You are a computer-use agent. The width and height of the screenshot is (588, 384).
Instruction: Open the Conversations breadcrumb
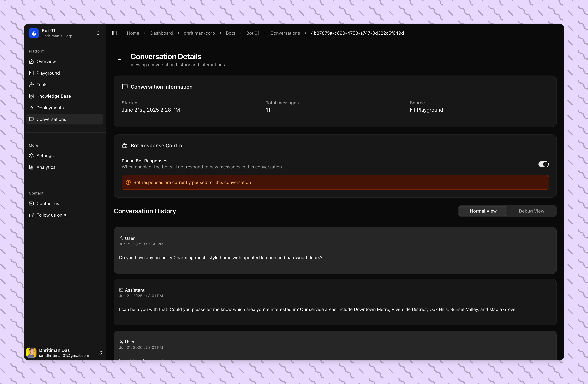[x=285, y=33]
